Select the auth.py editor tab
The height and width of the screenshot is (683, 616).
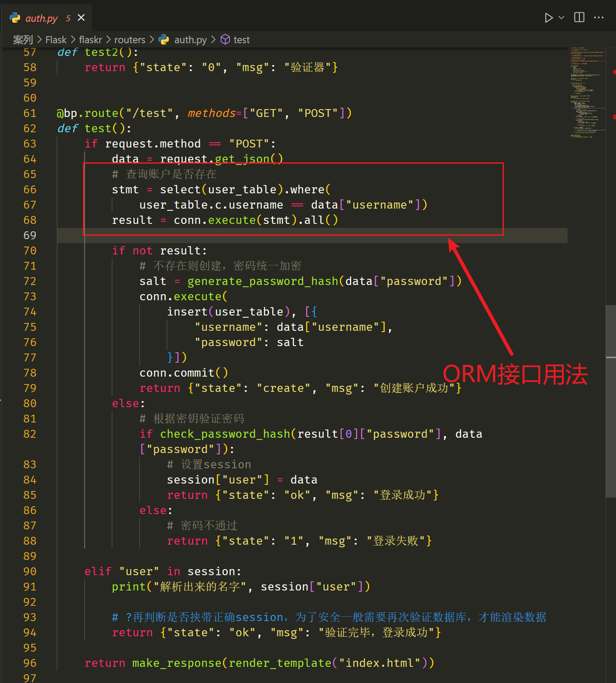click(46, 18)
